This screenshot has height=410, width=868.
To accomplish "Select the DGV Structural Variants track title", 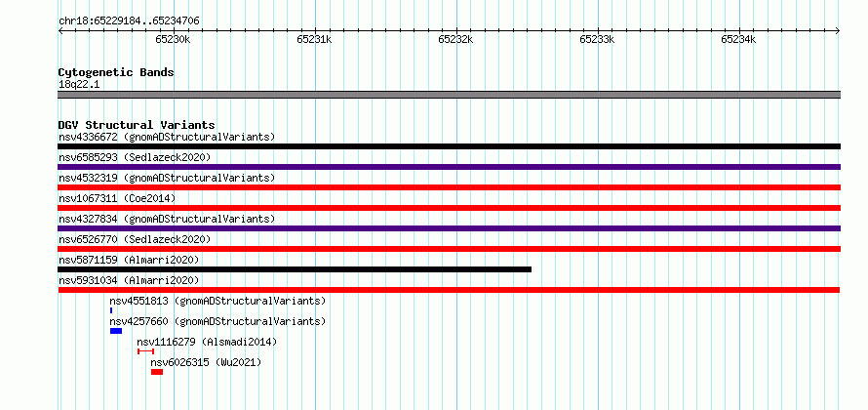I will pos(137,125).
